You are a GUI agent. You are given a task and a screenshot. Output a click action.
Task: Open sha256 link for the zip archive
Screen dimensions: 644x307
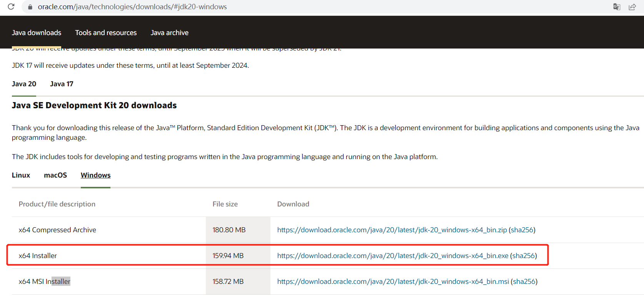[x=522, y=230]
